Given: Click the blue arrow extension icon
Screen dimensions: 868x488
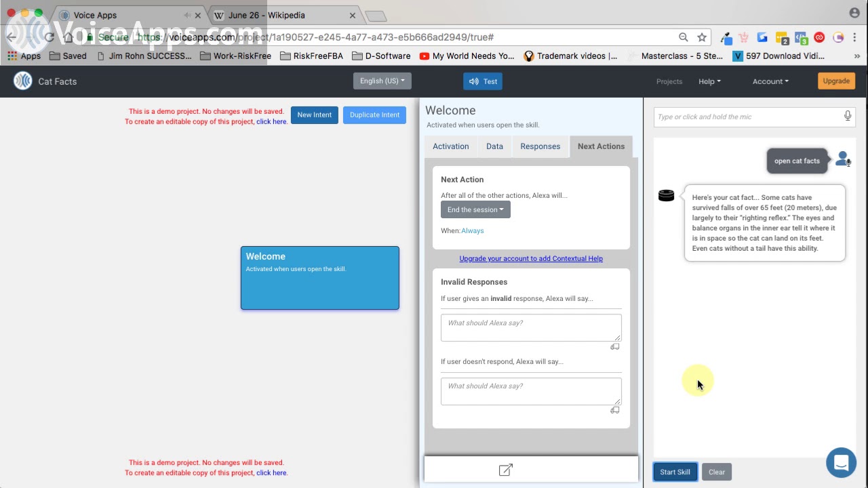Looking at the screenshot, I should pos(762,38).
